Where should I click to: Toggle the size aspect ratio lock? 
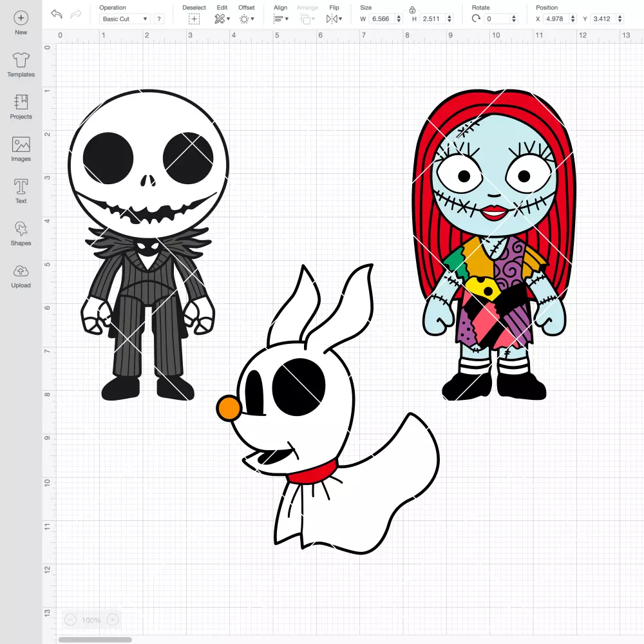(412, 10)
